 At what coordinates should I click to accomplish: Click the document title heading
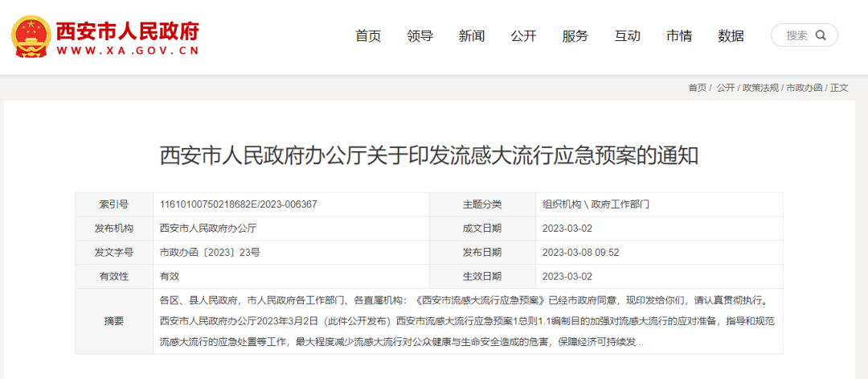point(429,155)
